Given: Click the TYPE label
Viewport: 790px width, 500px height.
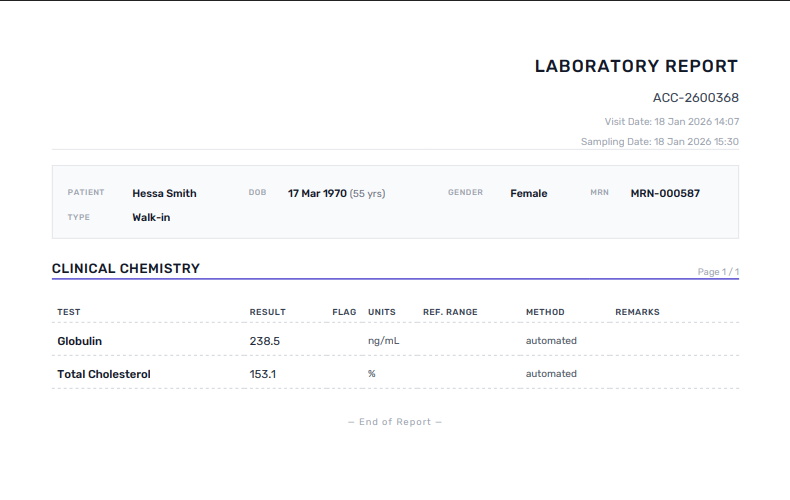Looking at the screenshot, I should [x=79, y=217].
